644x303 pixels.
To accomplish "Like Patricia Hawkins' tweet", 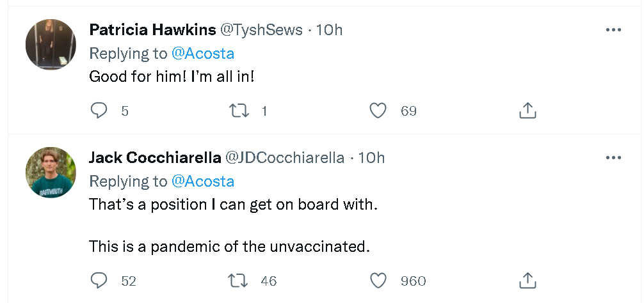I will click(x=379, y=111).
